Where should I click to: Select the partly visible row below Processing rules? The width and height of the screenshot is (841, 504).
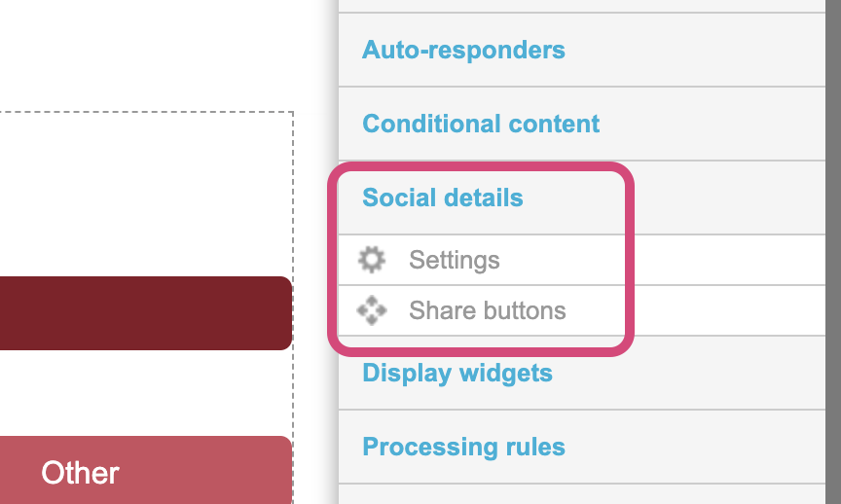[x=584, y=495]
